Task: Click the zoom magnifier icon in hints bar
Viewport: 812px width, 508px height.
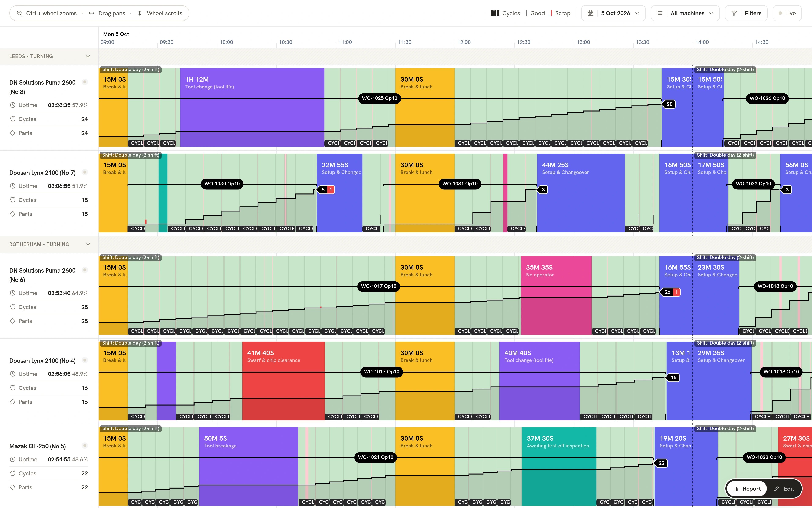Action: click(x=19, y=13)
